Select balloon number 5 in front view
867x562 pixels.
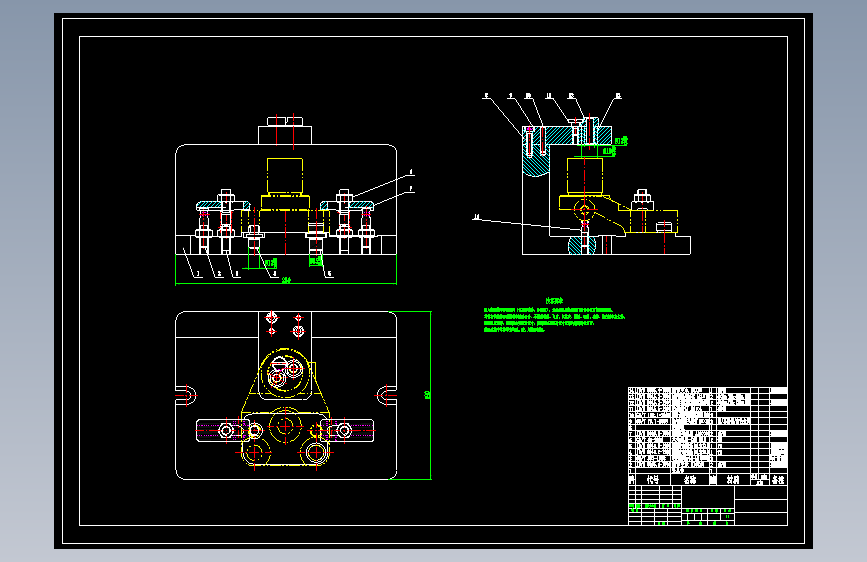coord(330,274)
